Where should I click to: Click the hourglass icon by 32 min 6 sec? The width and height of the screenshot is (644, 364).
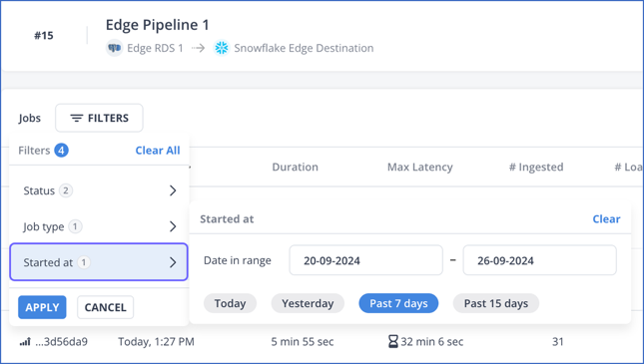(x=393, y=341)
